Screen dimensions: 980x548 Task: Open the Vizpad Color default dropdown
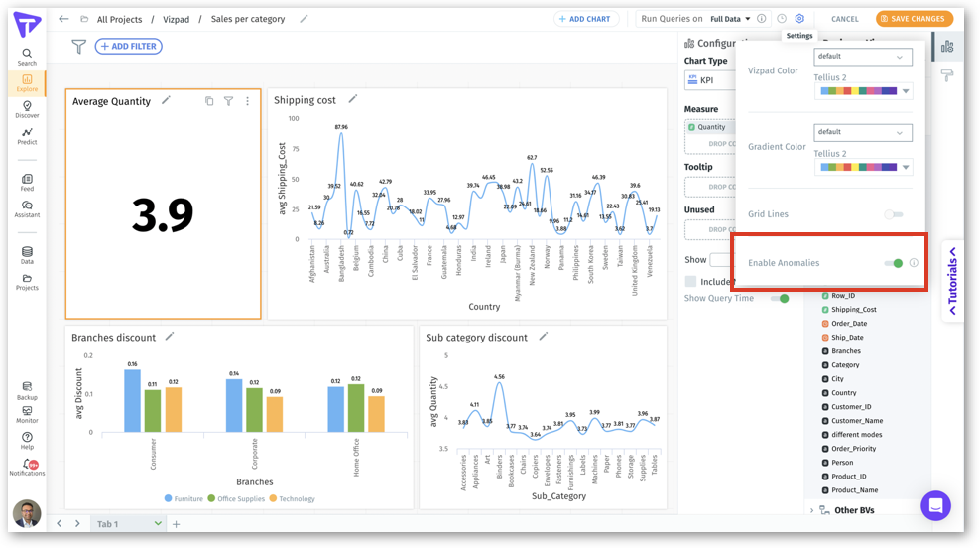[862, 57]
